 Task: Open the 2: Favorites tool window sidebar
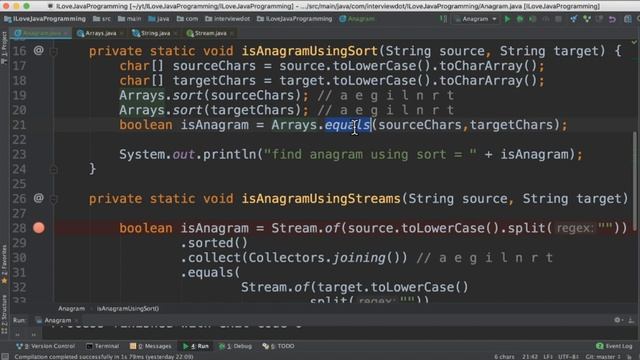click(4, 264)
